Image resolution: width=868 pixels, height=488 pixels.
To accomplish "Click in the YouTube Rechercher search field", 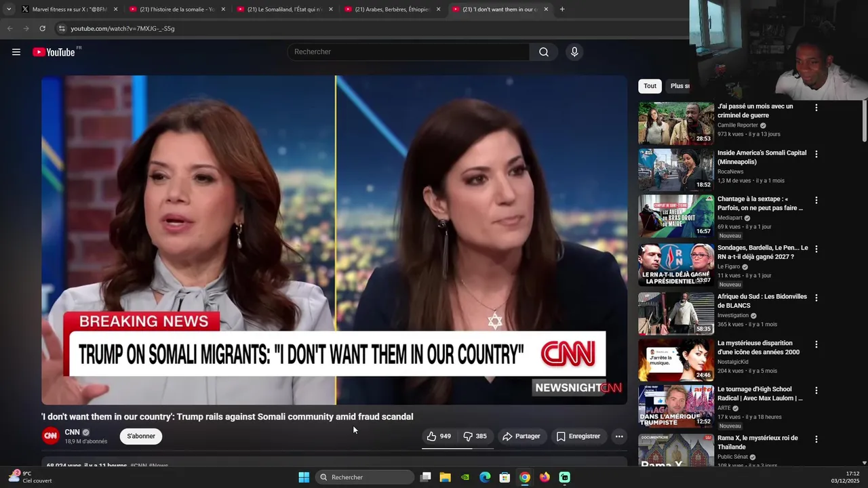I will coord(410,52).
